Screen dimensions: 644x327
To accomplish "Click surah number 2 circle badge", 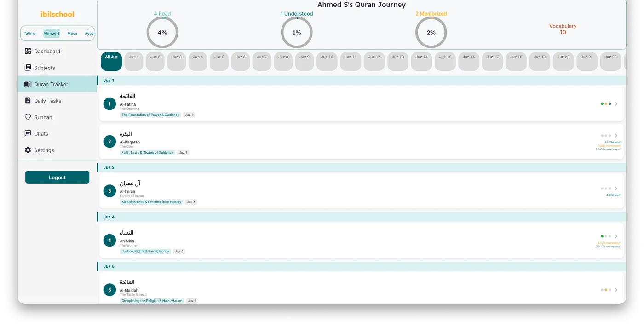I will click(x=109, y=142).
